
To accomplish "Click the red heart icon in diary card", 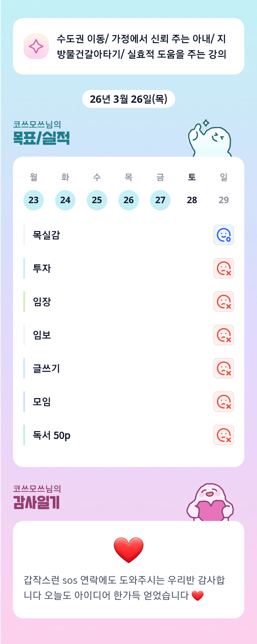I will 128,550.
